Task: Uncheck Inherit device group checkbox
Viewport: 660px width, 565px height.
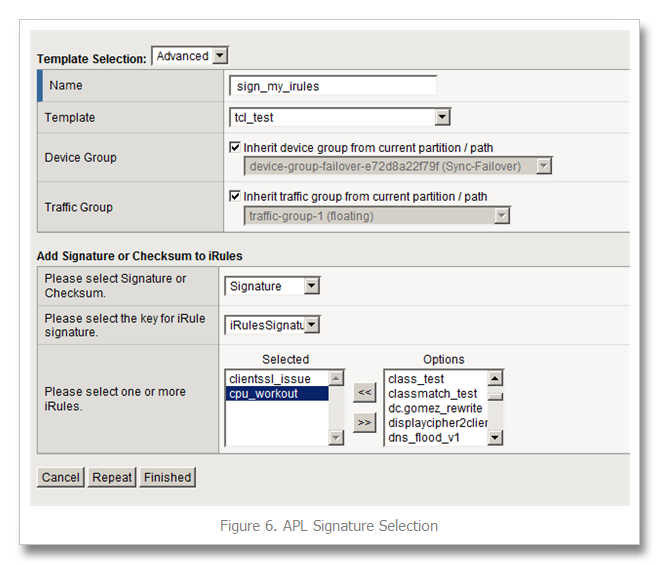Action: [235, 147]
